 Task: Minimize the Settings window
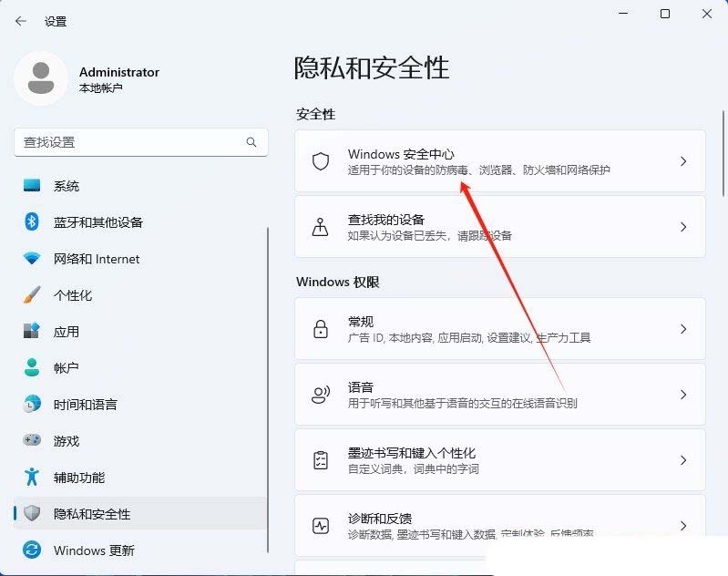(623, 14)
